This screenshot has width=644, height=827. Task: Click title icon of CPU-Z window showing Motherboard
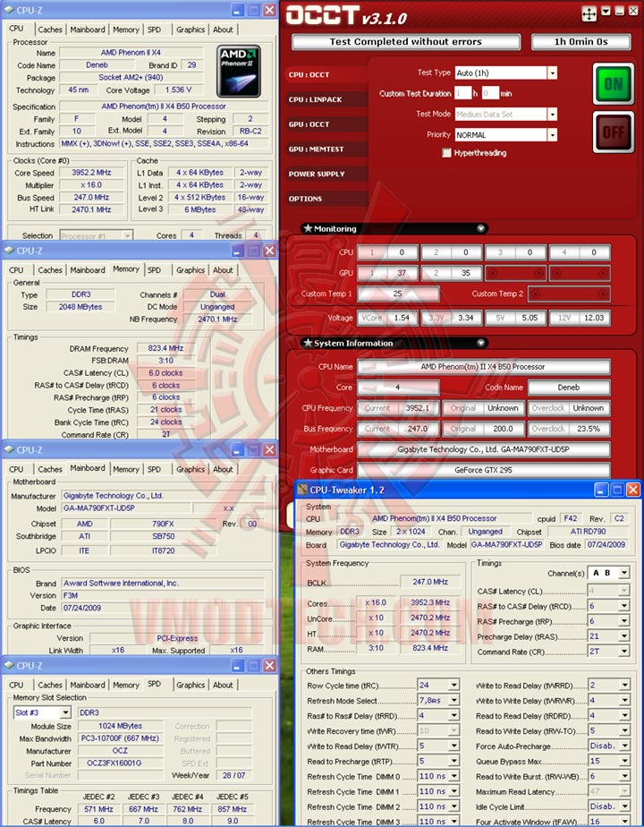coord(9,450)
